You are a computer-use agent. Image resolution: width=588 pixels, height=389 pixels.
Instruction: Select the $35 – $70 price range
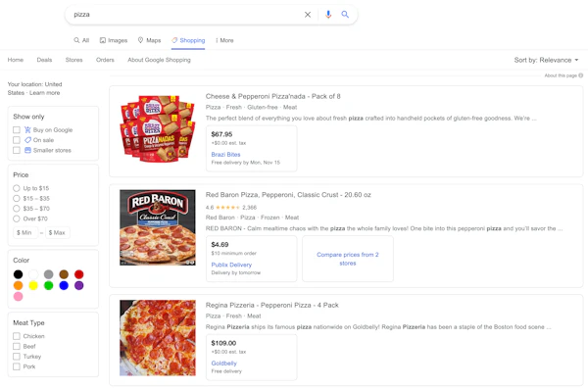pyautogui.click(x=16, y=209)
